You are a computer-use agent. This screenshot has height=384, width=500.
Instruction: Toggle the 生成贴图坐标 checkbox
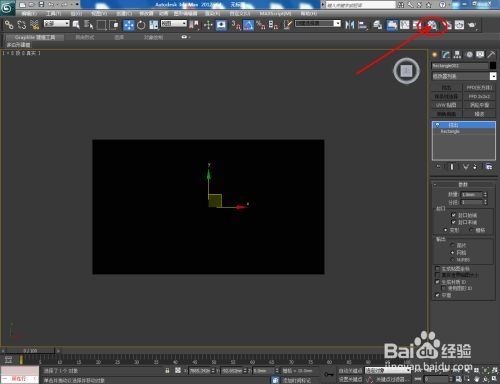click(x=438, y=268)
